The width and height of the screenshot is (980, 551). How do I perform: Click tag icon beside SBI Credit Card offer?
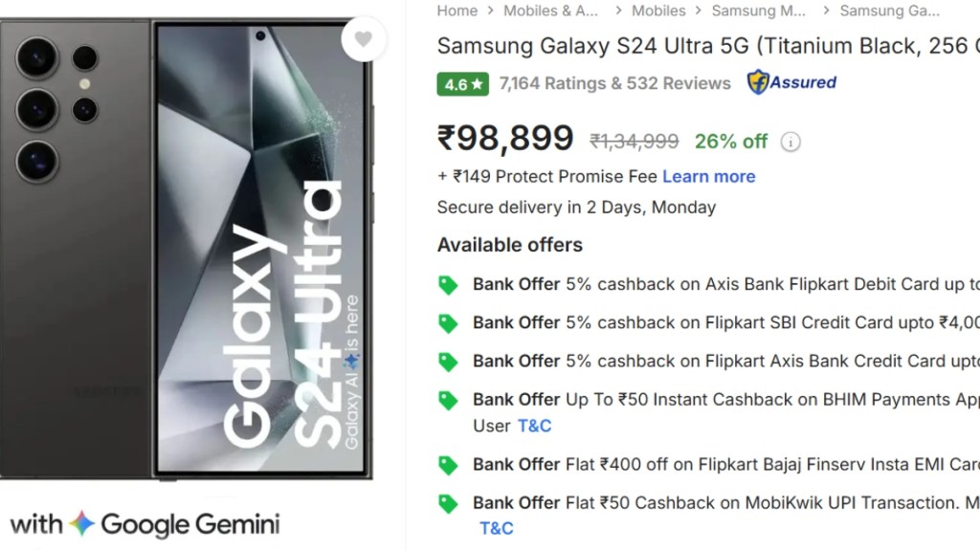(x=448, y=323)
